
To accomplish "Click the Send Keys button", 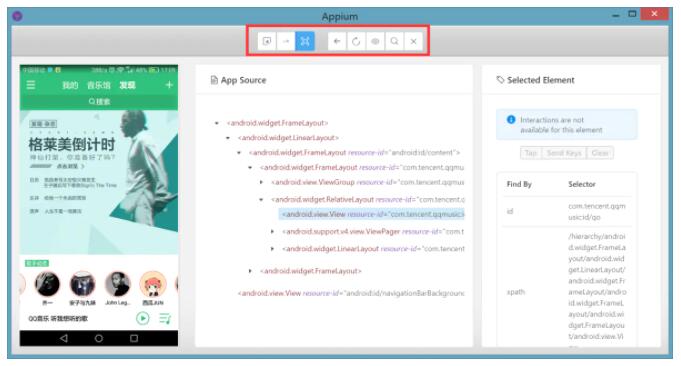I will [x=564, y=153].
